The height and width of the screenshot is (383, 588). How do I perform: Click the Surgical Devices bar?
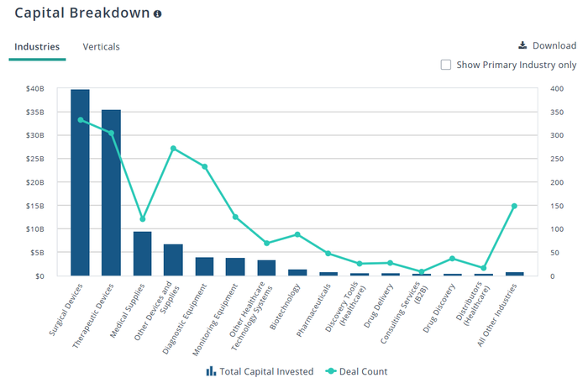tap(81, 183)
